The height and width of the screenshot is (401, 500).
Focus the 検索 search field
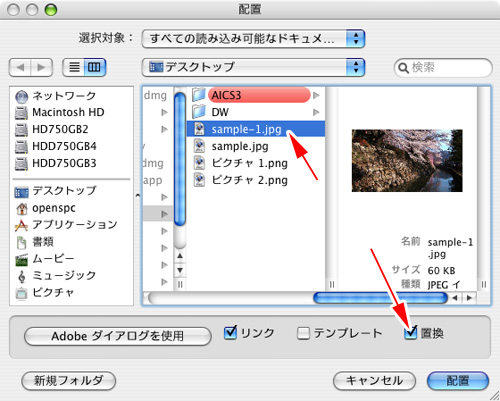[x=443, y=68]
